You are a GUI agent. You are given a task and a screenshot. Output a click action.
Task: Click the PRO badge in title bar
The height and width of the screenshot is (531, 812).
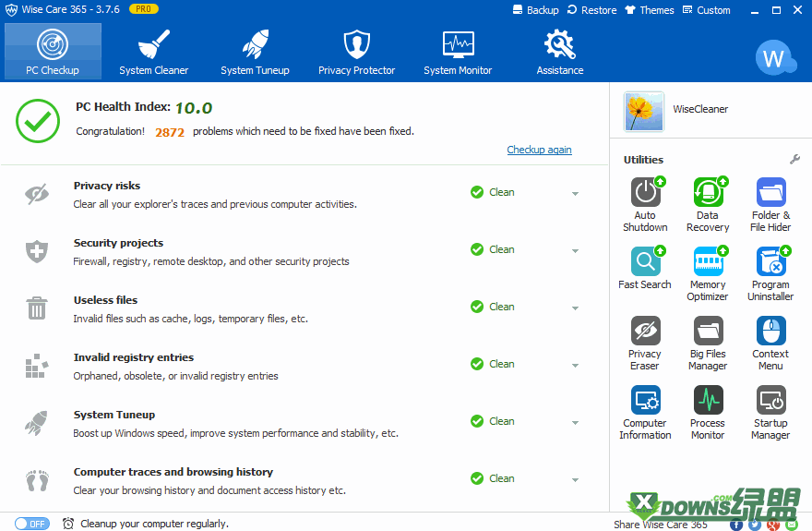(143, 9)
